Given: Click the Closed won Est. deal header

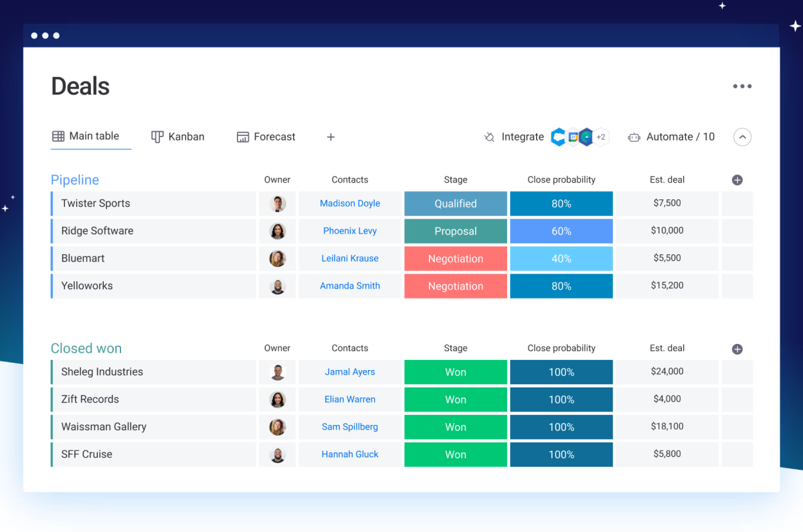Looking at the screenshot, I should (667, 349).
